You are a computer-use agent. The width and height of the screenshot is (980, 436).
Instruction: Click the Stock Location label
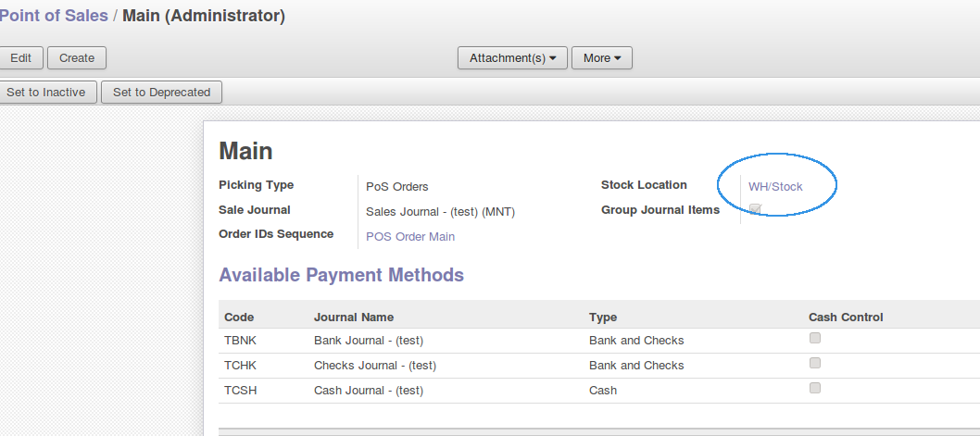[644, 185]
